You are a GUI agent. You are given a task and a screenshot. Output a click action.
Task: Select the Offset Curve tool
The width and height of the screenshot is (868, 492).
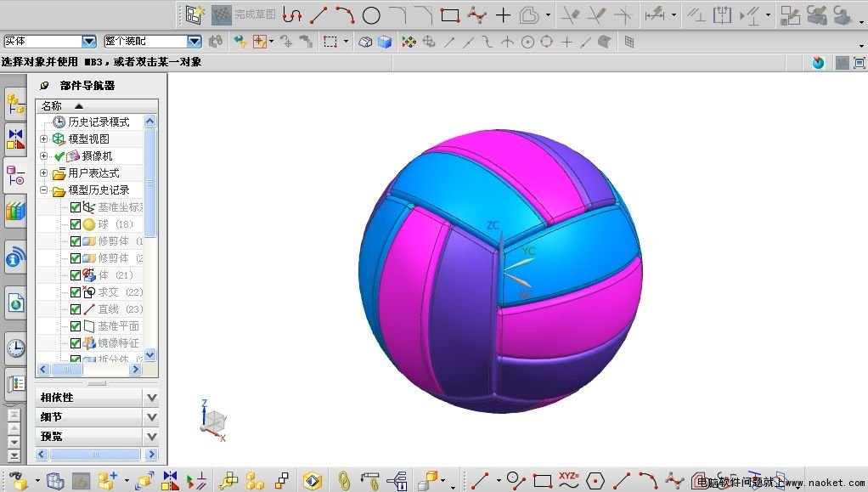tap(528, 15)
